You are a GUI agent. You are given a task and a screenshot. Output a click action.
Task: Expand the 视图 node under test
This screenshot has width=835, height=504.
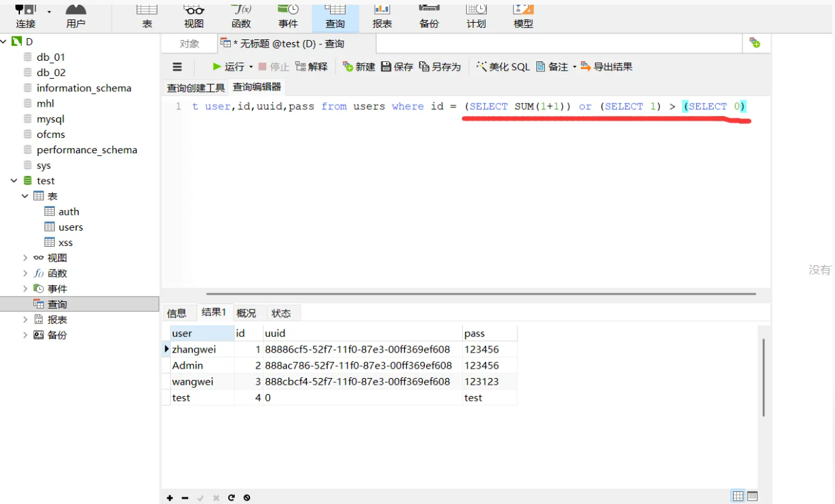click(25, 258)
